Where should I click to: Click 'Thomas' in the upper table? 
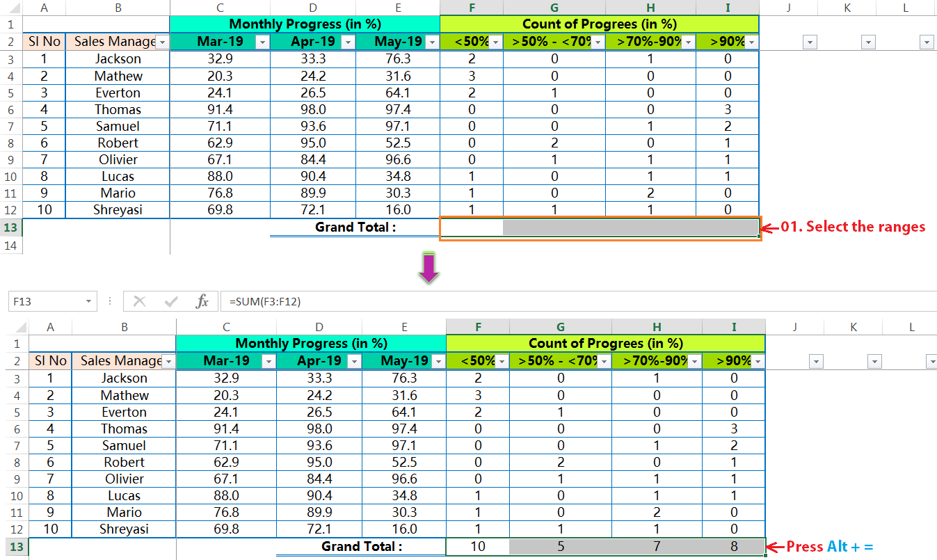tap(118, 109)
